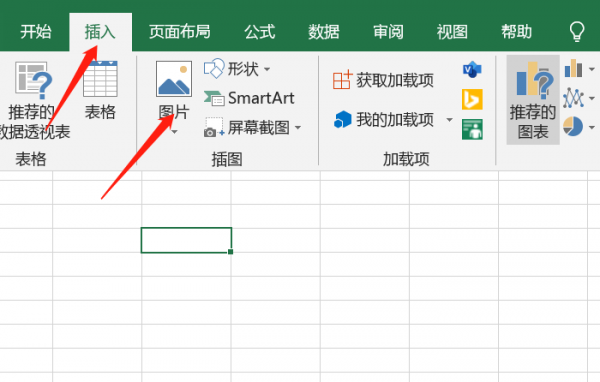The height and width of the screenshot is (382, 600).
Task: Expand the 我的加载项 dropdown arrow
Action: [x=450, y=120]
